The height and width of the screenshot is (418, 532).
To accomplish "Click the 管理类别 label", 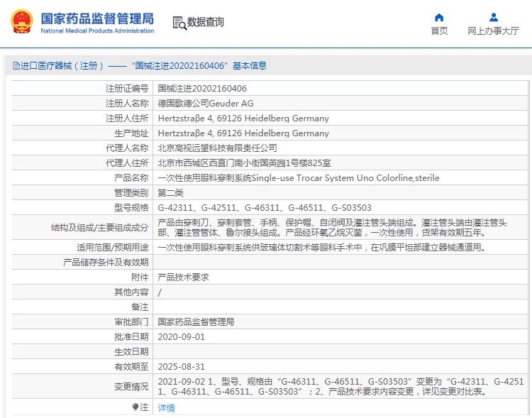I will pos(131,193).
